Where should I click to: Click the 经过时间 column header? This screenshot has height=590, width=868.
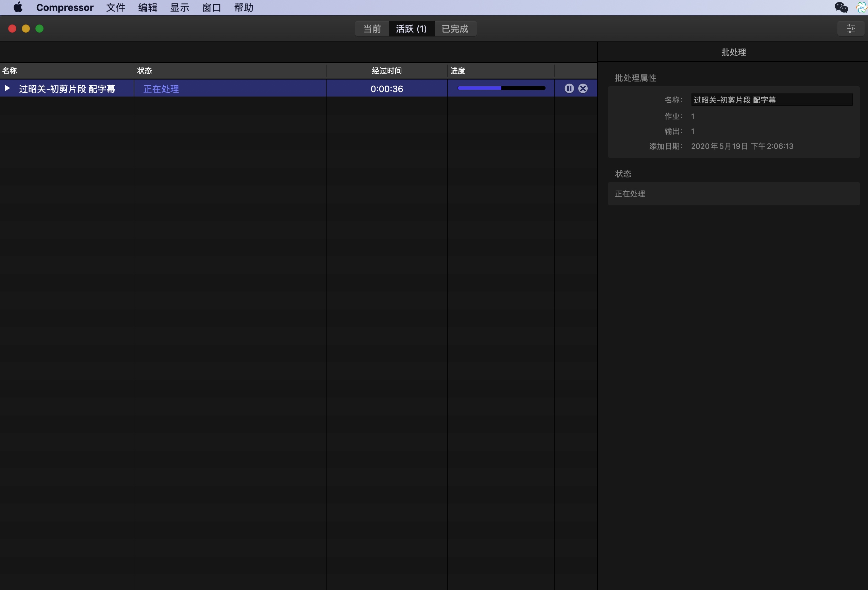coord(387,71)
